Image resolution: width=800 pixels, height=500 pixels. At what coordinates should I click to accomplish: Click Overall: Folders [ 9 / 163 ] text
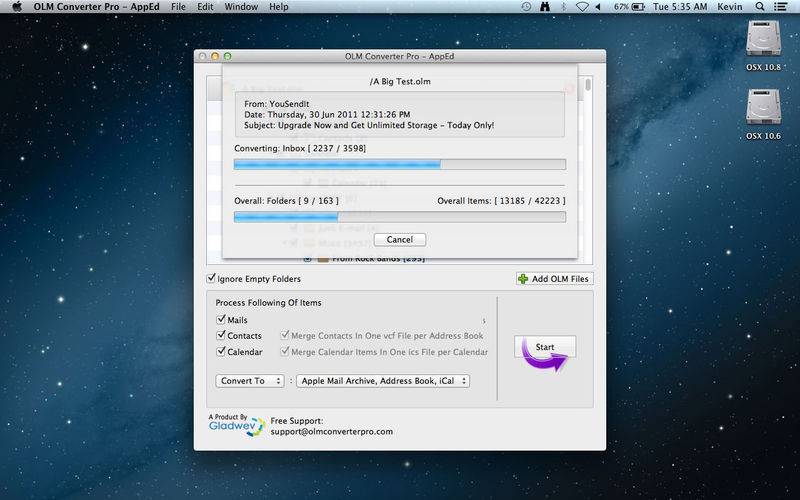click(x=286, y=201)
